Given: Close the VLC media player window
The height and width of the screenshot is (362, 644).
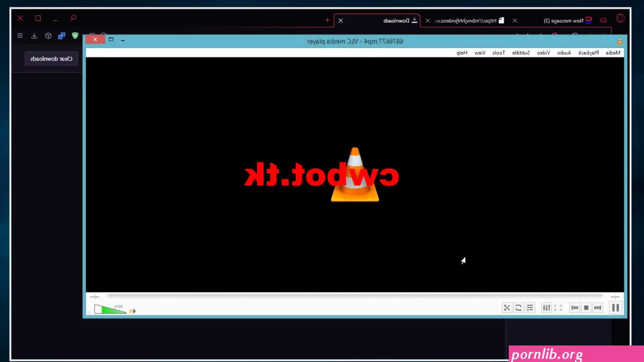Looking at the screenshot, I should coord(95,39).
